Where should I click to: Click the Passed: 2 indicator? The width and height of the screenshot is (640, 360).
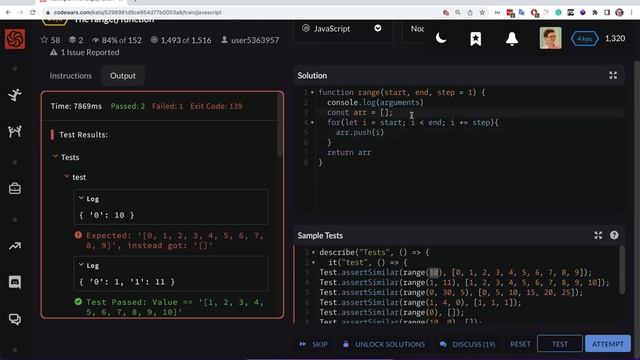tap(128, 106)
